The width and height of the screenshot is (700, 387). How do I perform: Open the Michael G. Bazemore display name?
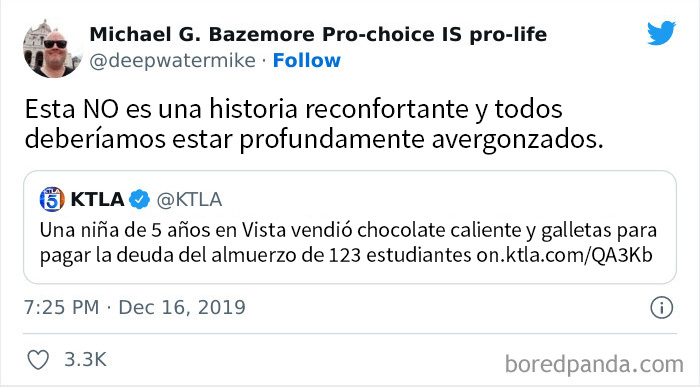point(318,35)
